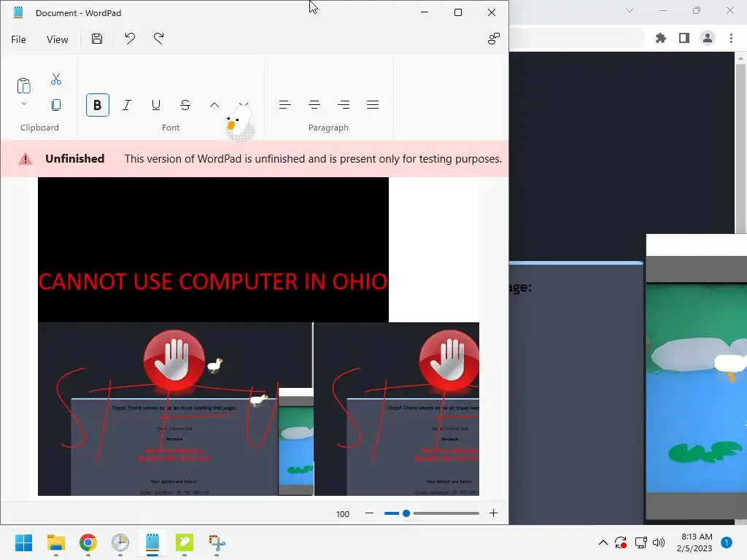Click the zoom out minus button

pos(369,513)
